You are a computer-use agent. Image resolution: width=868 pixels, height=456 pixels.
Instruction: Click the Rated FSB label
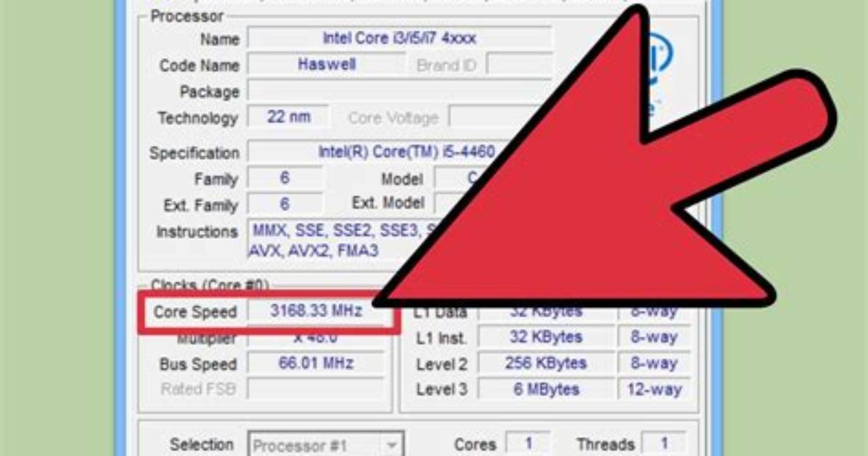pyautogui.click(x=198, y=389)
